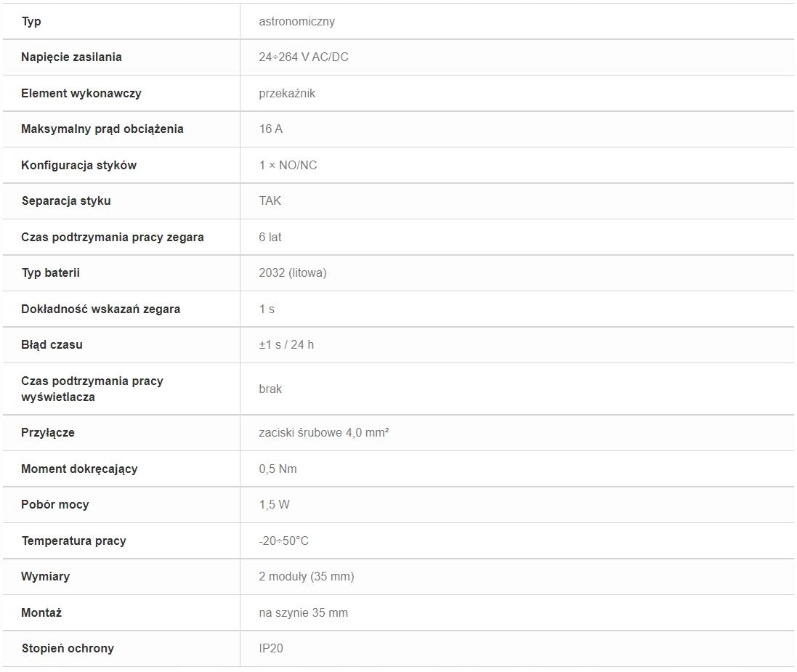Screen dimensions: 797x672
Task: Click the 'Separacja styku' label
Action: click(x=66, y=201)
